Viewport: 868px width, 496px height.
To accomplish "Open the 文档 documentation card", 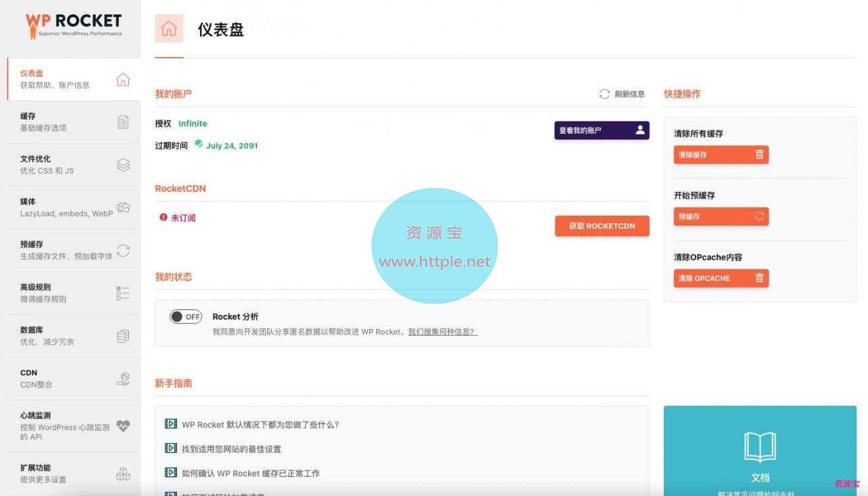I will pos(759,451).
